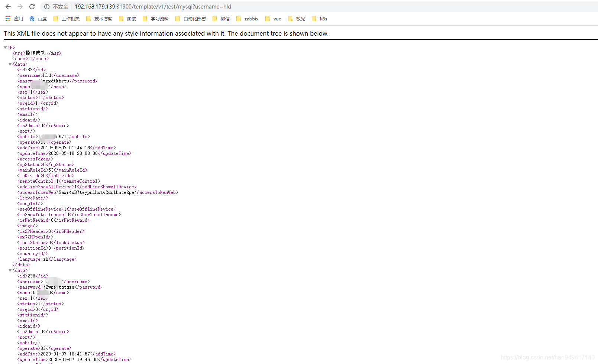598x364 pixels.
Task: Click the XML no style information notice
Action: [x=166, y=33]
